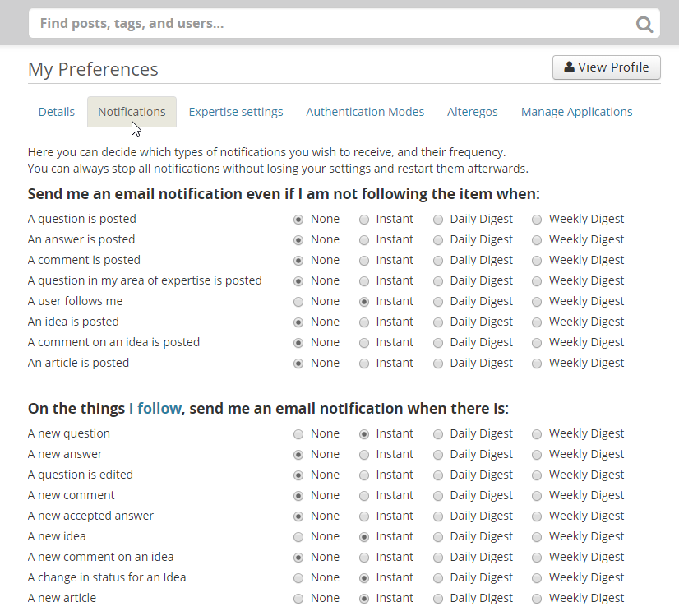The height and width of the screenshot is (616, 679).
Task: Choose Instant for 'An article is posted'
Action: tap(364, 364)
